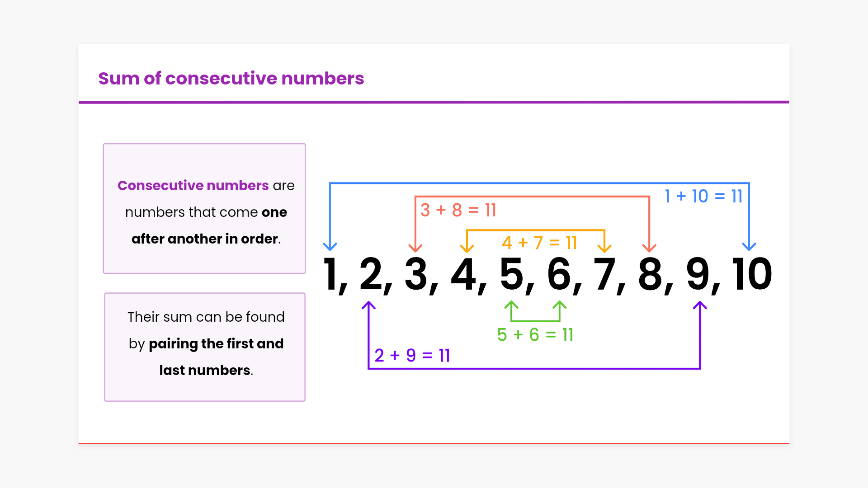This screenshot has height=488, width=868.
Task: Click the green arrowhead below number 6
Action: pos(560,305)
